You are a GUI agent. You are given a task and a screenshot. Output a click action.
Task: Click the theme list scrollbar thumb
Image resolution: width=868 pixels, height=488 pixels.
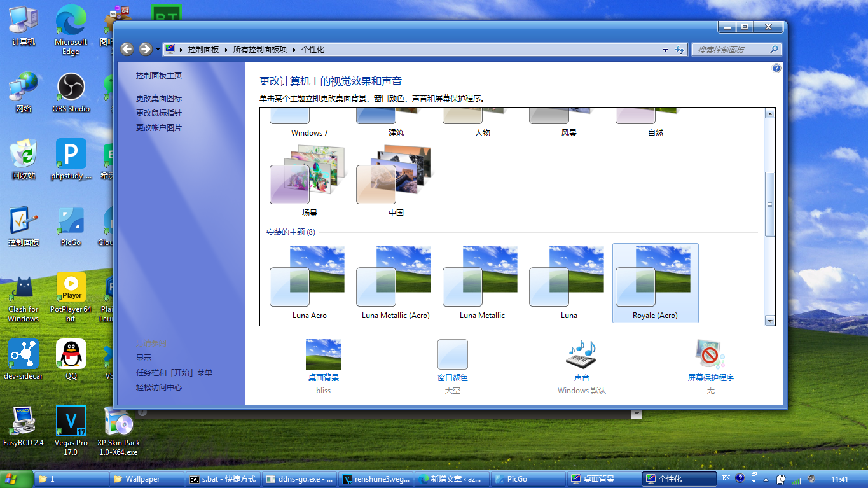[770, 204]
